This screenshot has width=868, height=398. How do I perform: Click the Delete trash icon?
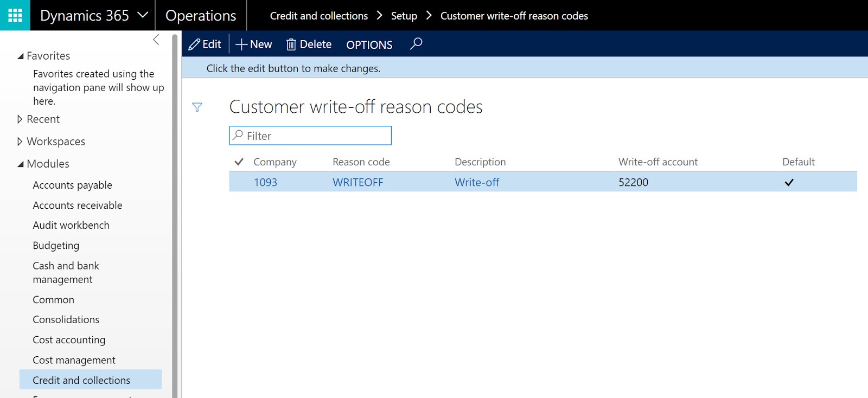tap(291, 44)
